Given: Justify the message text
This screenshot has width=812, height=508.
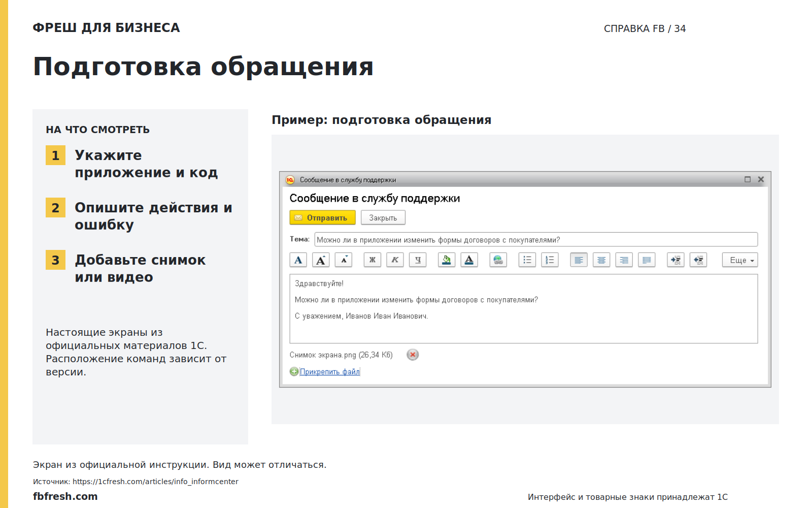Looking at the screenshot, I should (647, 260).
